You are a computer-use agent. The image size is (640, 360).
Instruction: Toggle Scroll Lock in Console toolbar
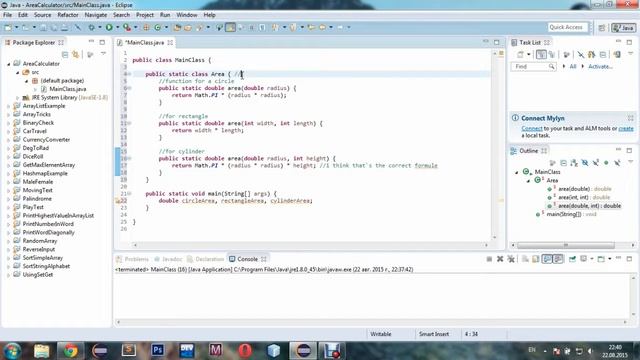pyautogui.click(x=536, y=259)
